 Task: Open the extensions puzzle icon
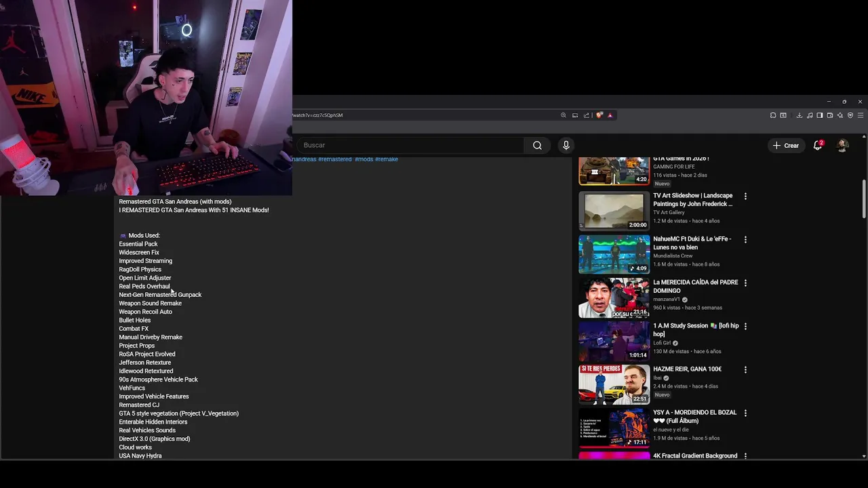pos(773,115)
